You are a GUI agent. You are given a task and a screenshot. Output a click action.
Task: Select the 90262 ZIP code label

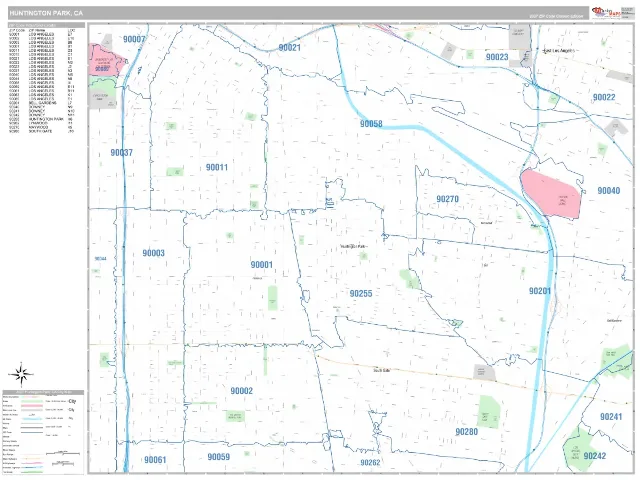370,462
